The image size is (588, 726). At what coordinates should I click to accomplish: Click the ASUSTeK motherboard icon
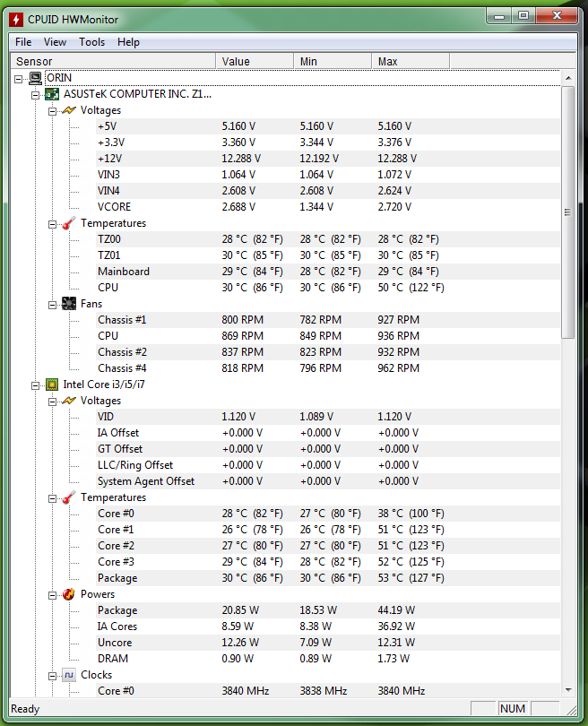pyautogui.click(x=52, y=94)
